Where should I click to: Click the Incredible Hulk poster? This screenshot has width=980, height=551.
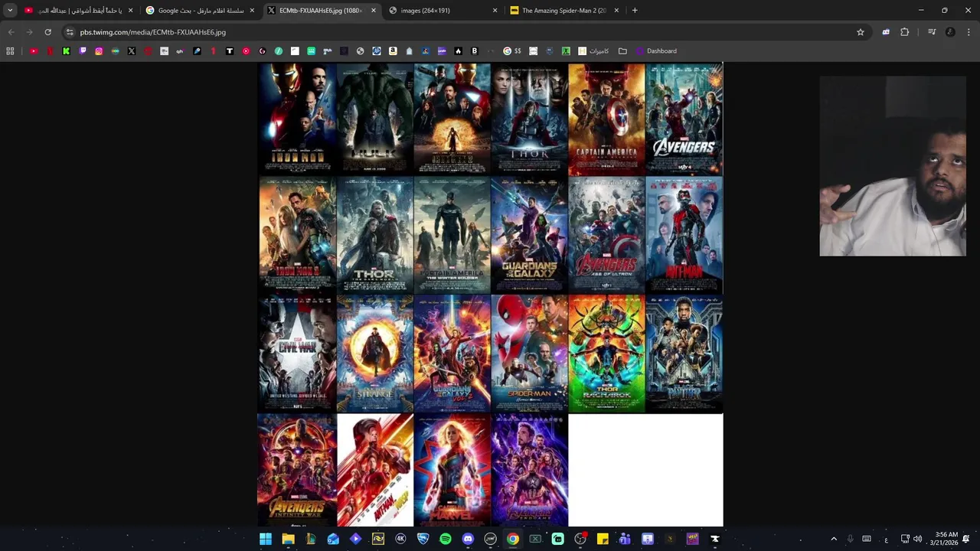(x=375, y=119)
